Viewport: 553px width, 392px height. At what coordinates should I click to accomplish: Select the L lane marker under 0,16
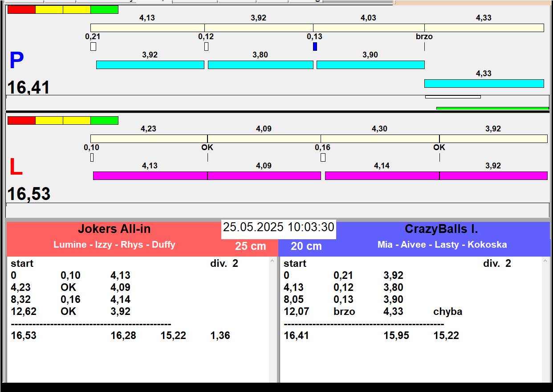pyautogui.click(x=323, y=157)
